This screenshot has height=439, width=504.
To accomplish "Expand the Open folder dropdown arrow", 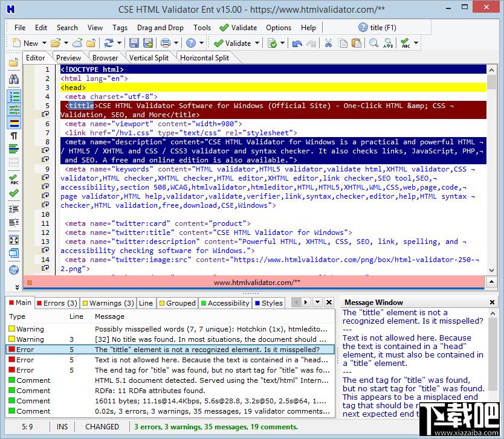I will (66, 43).
